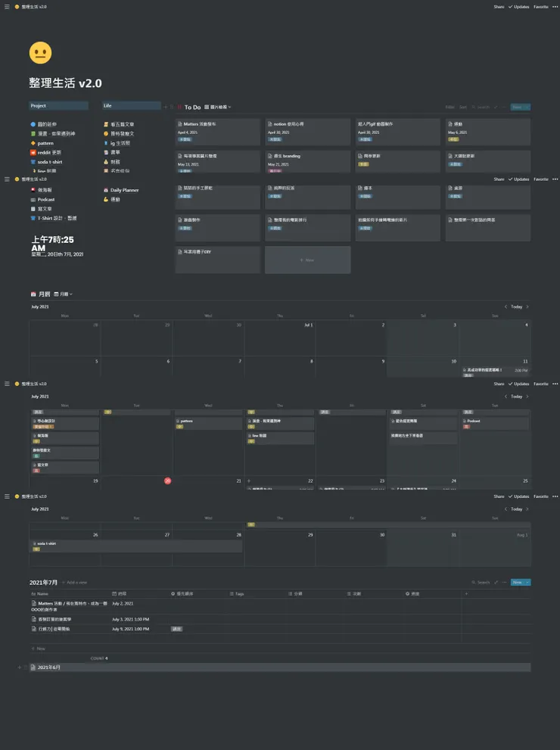Open the 書單 link in Life column

click(115, 153)
